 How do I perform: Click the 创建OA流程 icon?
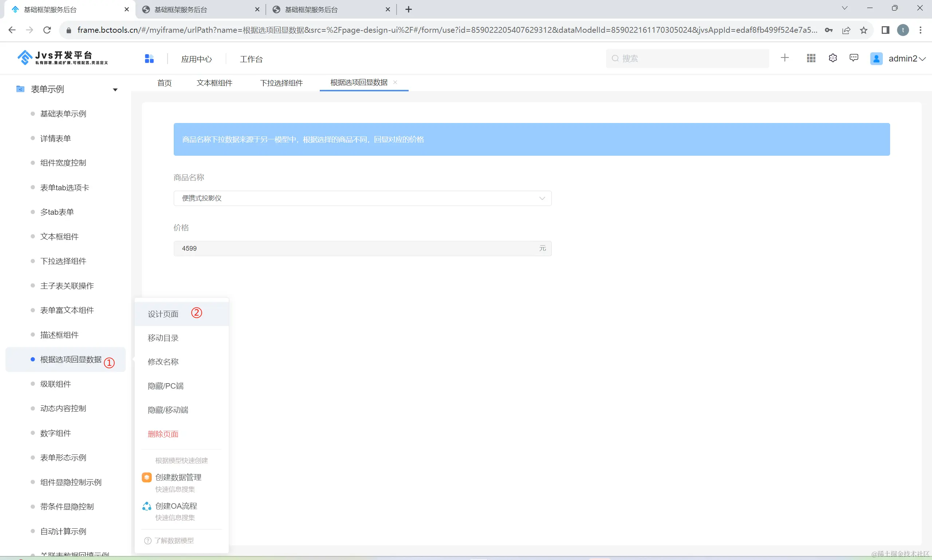146,506
